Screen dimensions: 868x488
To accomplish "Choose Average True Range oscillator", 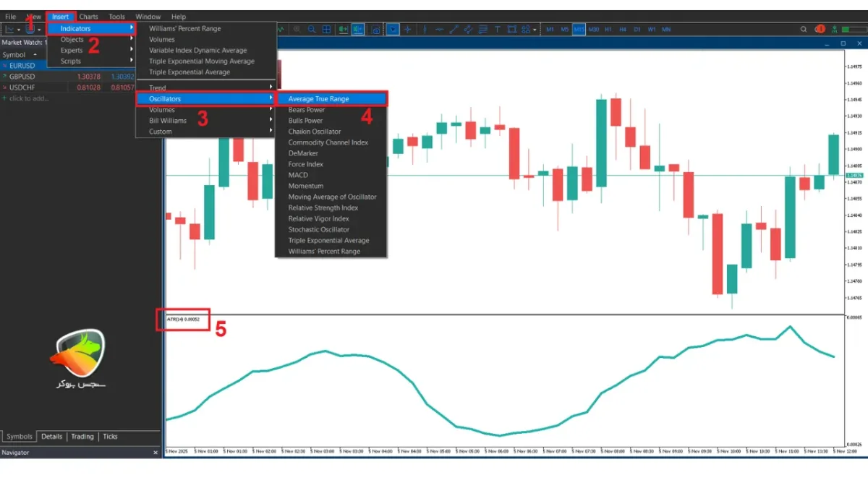I will tap(331, 99).
